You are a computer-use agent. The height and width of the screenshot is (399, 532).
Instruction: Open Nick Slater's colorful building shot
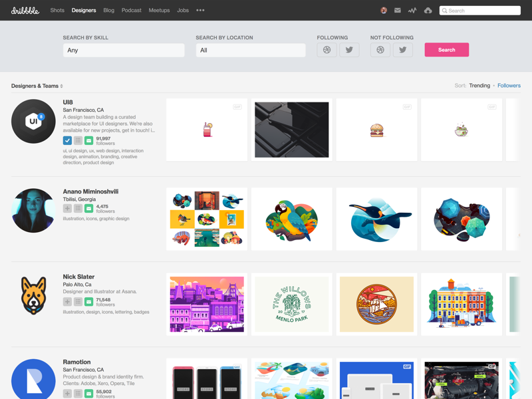pos(462,305)
